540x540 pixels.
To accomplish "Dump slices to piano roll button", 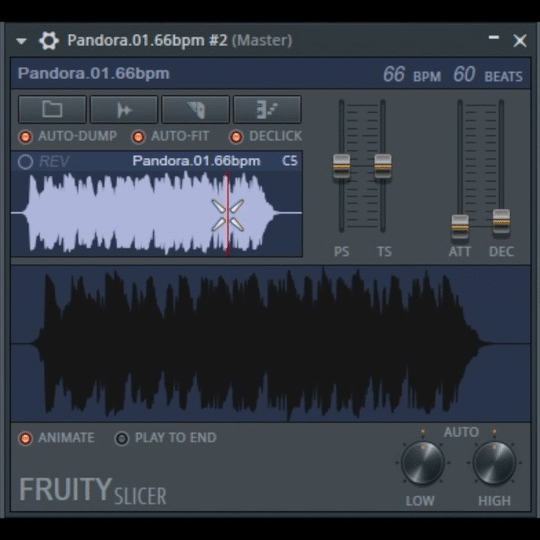I will point(267,110).
